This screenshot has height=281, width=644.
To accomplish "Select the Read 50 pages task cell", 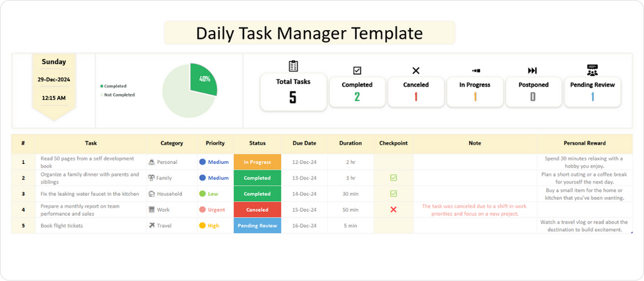I will pyautogui.click(x=91, y=162).
